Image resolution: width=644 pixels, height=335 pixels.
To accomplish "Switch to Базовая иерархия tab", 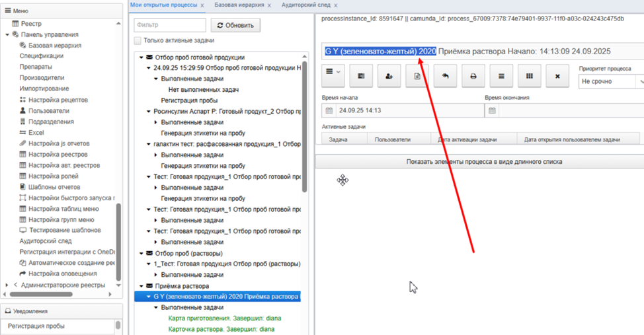I will [239, 5].
